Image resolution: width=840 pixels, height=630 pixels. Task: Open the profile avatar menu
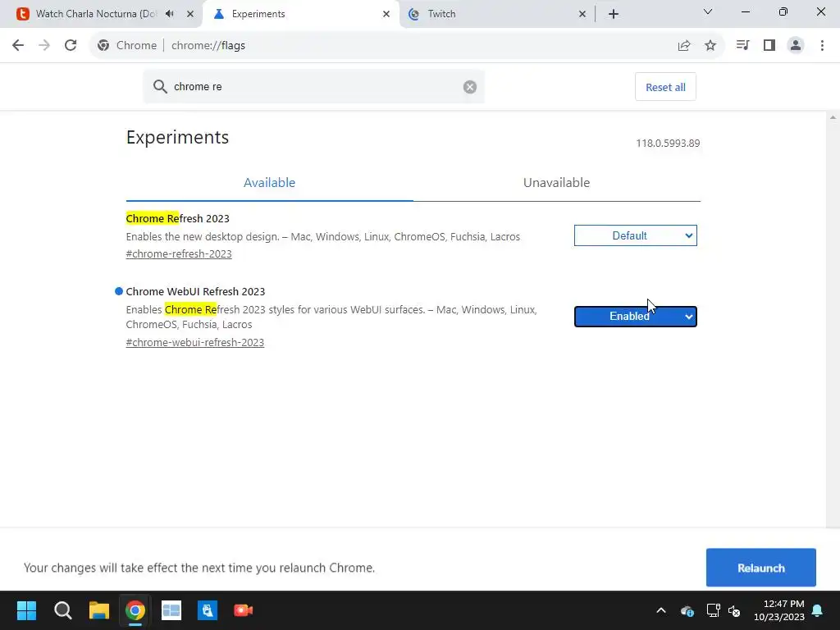point(796,46)
